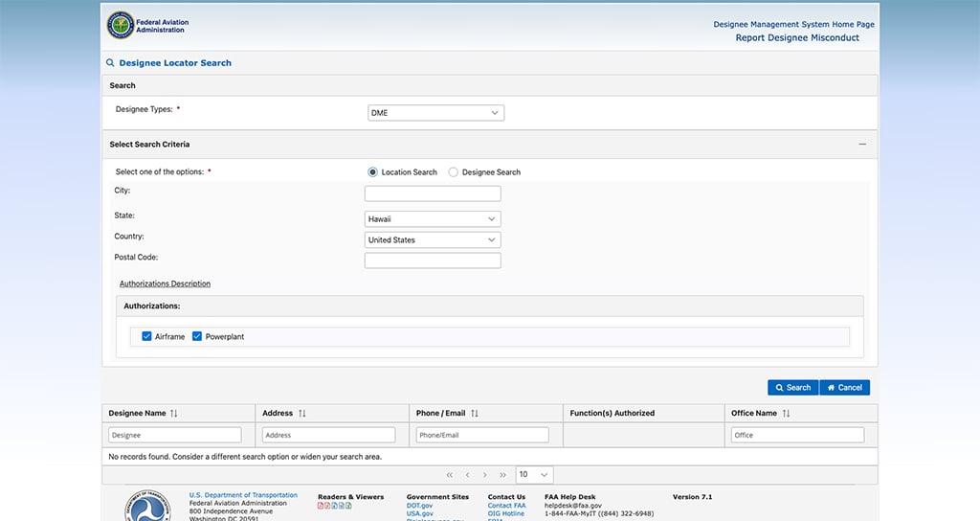Click the blue Search button
The height and width of the screenshot is (521, 980).
pos(792,388)
